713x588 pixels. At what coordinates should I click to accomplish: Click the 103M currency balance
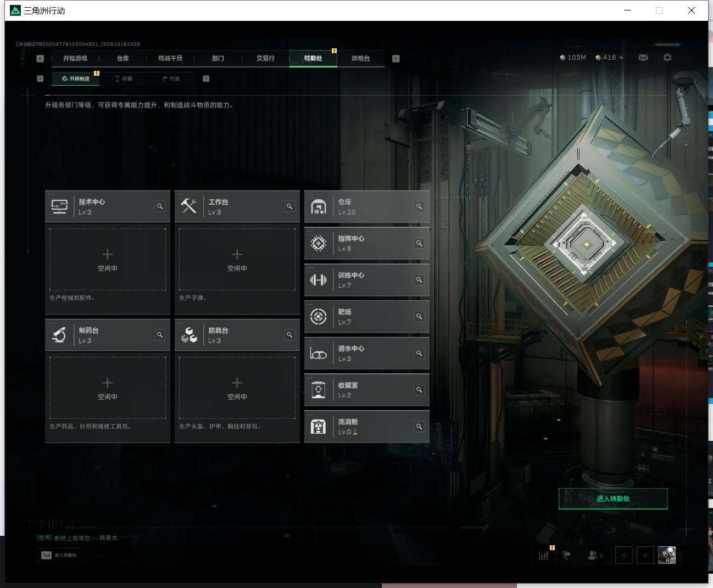573,58
